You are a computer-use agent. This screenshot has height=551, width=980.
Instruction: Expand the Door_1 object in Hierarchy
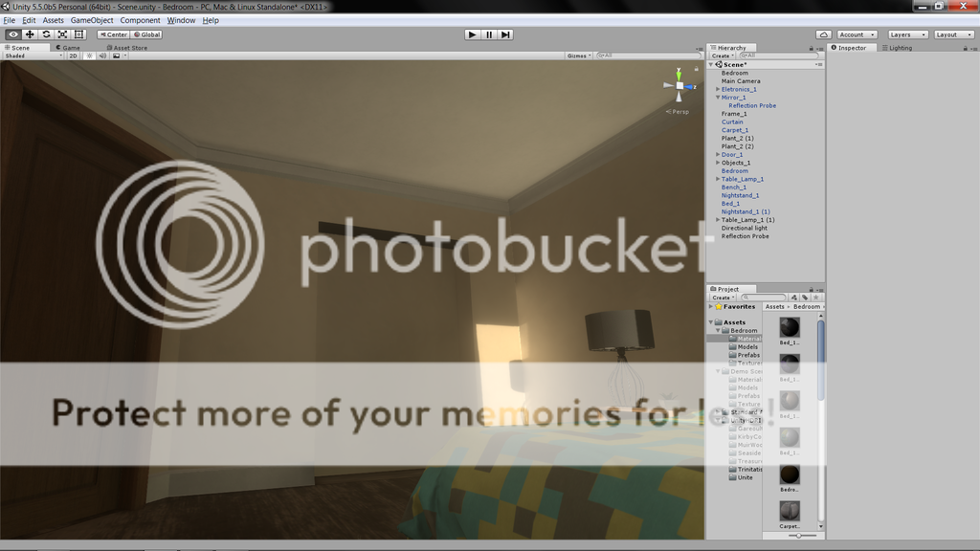coord(719,154)
